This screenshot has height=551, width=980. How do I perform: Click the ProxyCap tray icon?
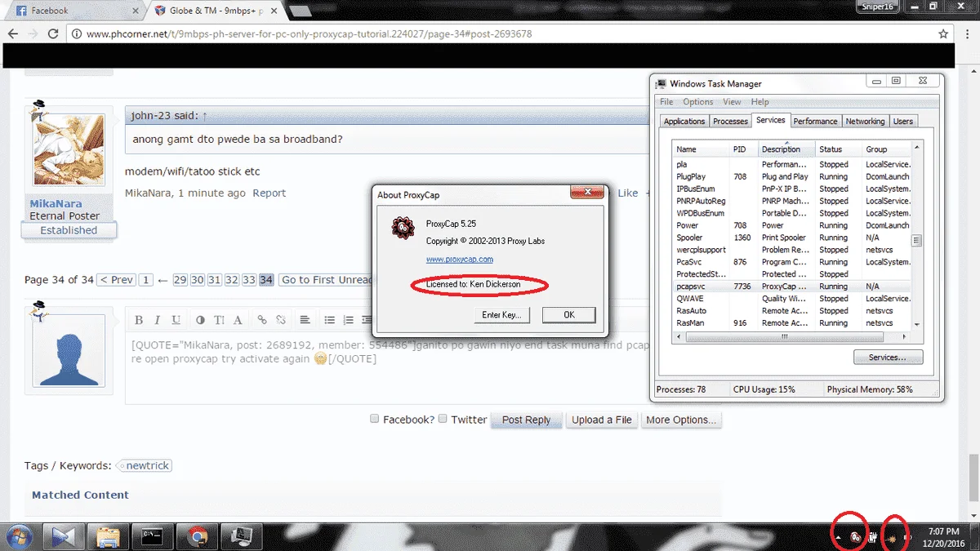[854, 536]
